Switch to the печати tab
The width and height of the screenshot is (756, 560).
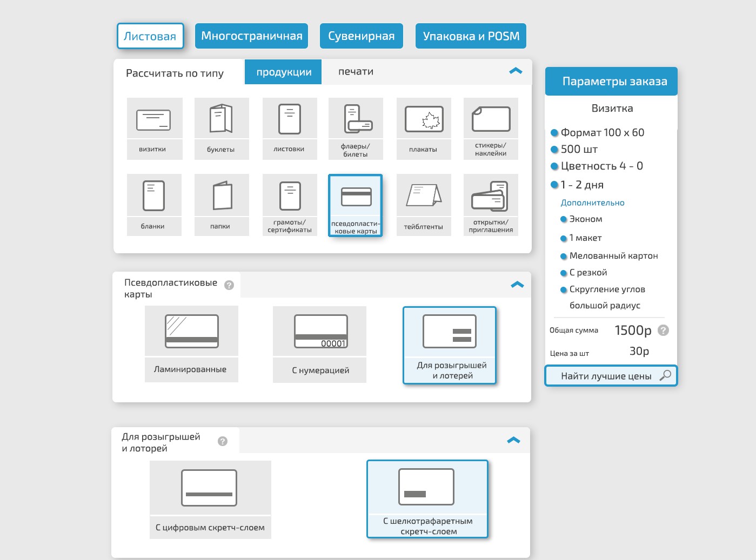click(356, 71)
